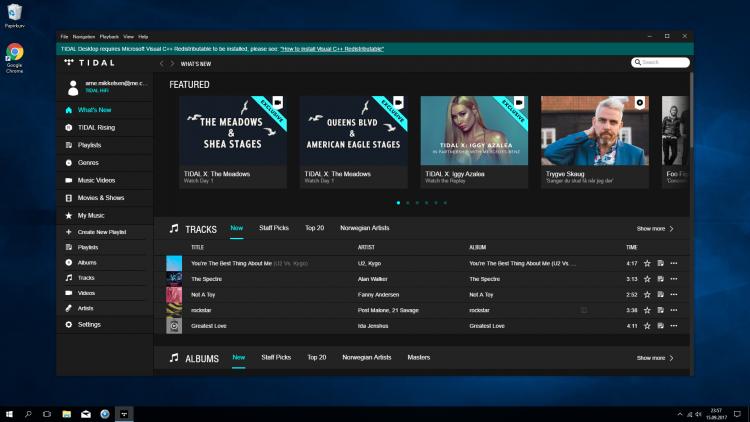Image resolution: width=750 pixels, height=422 pixels.
Task: Open the Playback menu
Action: coord(109,37)
